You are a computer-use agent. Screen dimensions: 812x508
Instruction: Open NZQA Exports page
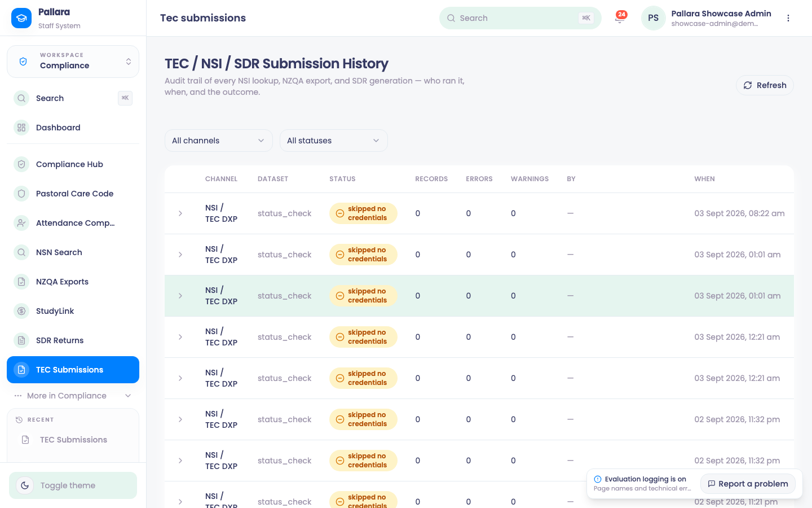click(73, 282)
